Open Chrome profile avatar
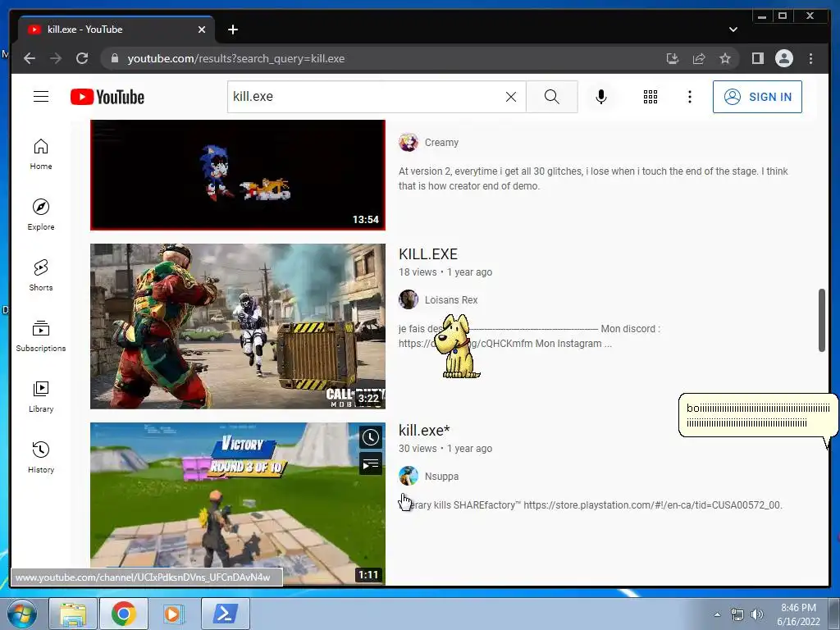840x630 pixels. (783, 58)
